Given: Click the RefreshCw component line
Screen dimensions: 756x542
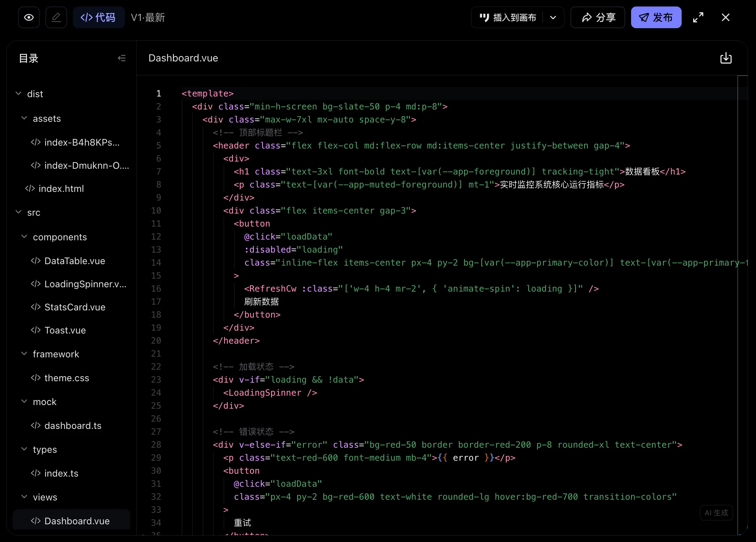Looking at the screenshot, I should 421,289.
